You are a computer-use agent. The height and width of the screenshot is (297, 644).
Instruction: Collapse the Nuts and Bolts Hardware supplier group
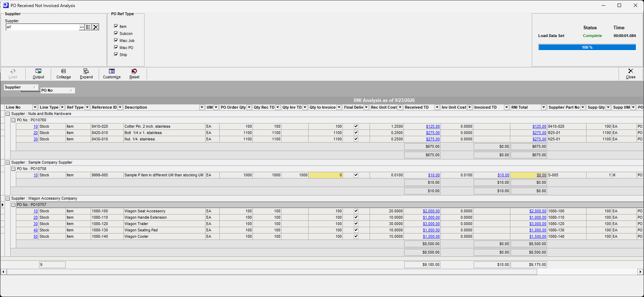pos(7,114)
